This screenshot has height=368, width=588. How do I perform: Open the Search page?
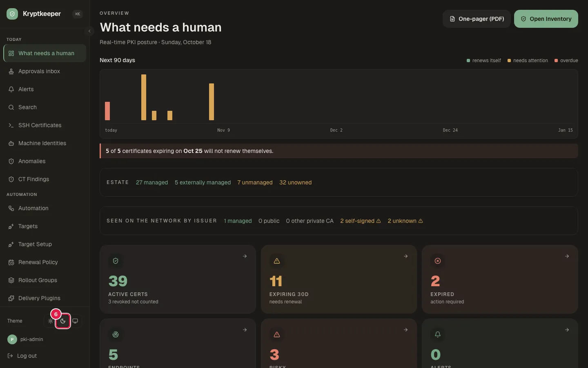pos(45,107)
